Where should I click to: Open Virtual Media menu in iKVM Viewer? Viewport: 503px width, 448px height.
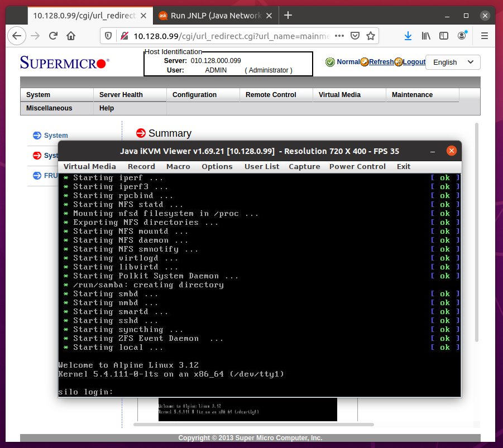(89, 166)
